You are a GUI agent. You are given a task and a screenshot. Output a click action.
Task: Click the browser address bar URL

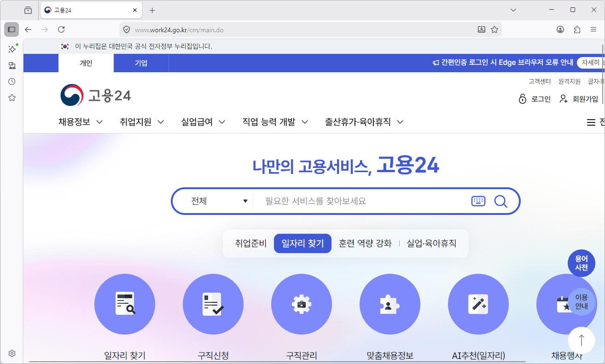tap(179, 30)
